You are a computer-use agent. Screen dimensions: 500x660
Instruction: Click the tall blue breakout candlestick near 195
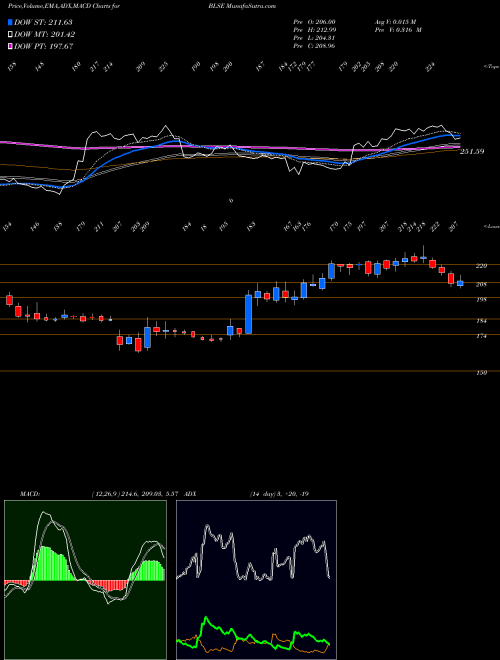point(248,314)
